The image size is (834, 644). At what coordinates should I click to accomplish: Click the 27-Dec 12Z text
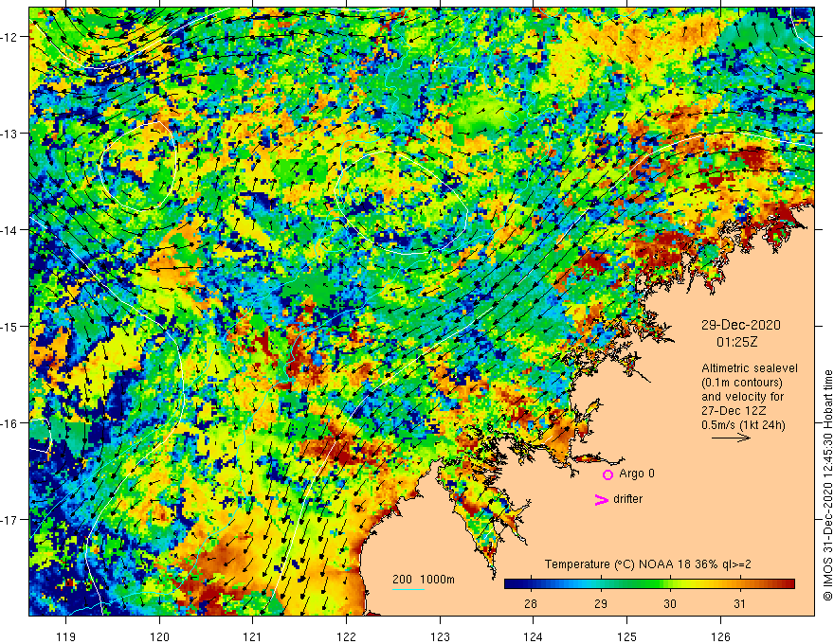[735, 411]
